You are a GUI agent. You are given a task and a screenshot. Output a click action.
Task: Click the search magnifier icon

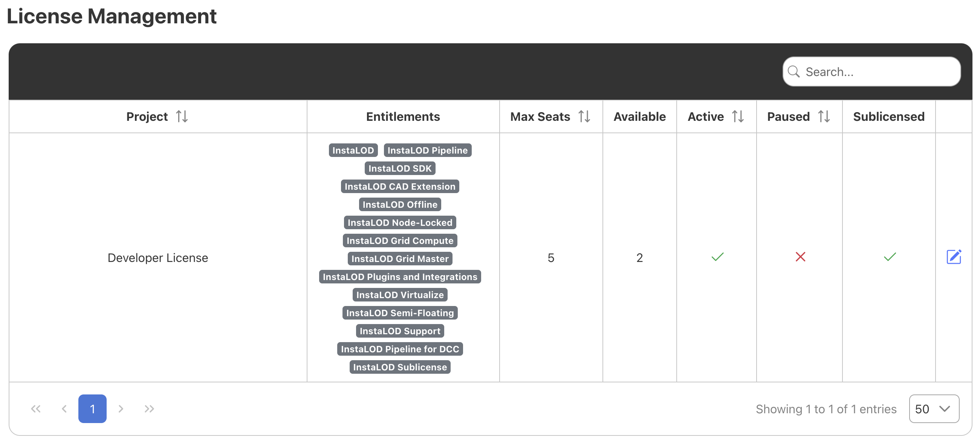tap(793, 72)
